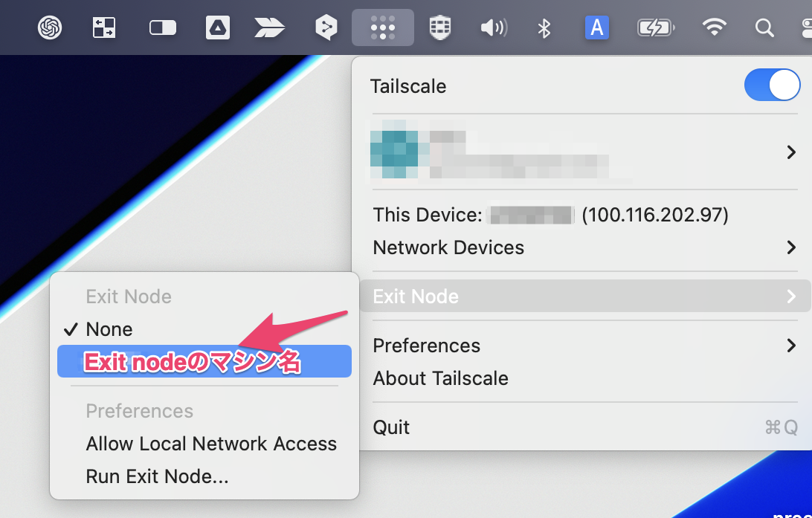
Task: Open Spotlight search from the menu bar
Action: tap(764, 27)
